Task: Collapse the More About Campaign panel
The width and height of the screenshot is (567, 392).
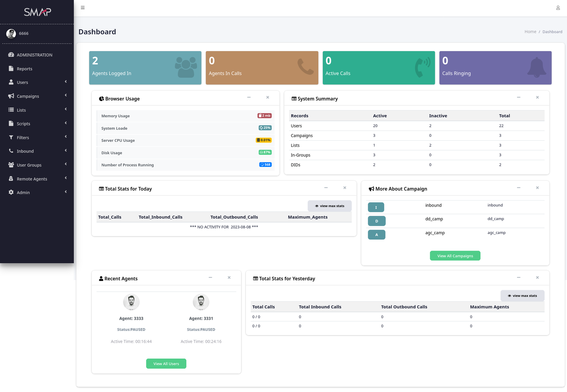Action: (519, 188)
